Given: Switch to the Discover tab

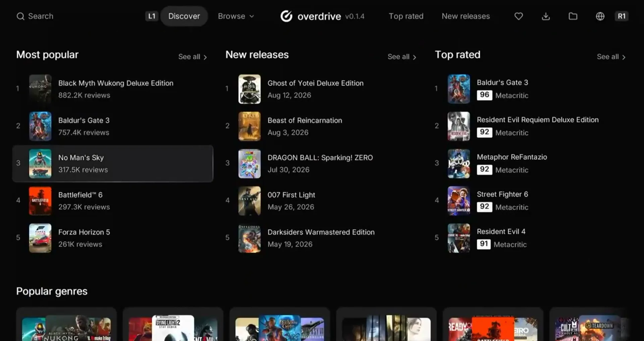Looking at the screenshot, I should pos(184,16).
